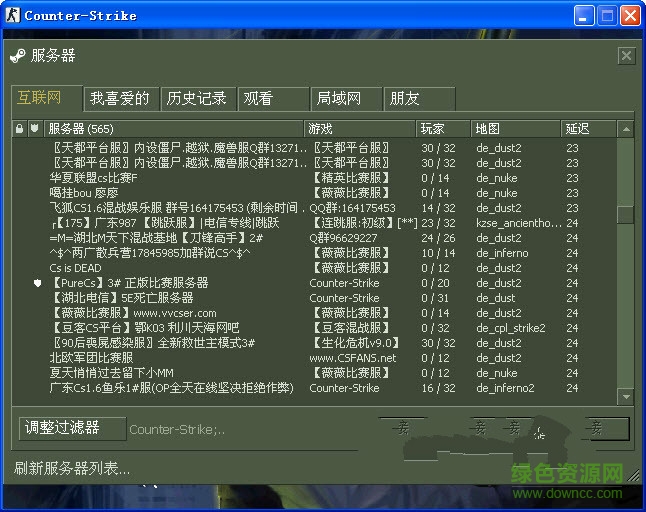Select 两广散兵营17845985 server row

click(x=315, y=253)
